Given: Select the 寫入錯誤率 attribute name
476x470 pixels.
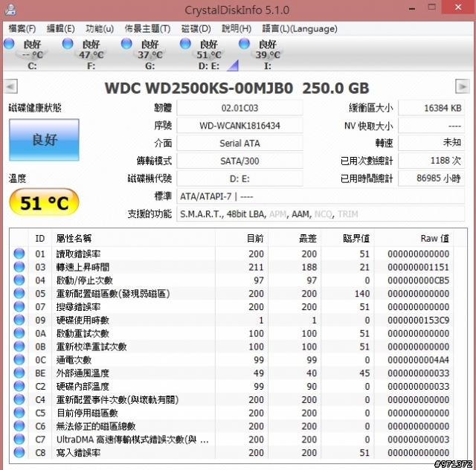Looking at the screenshot, I should (x=78, y=453).
